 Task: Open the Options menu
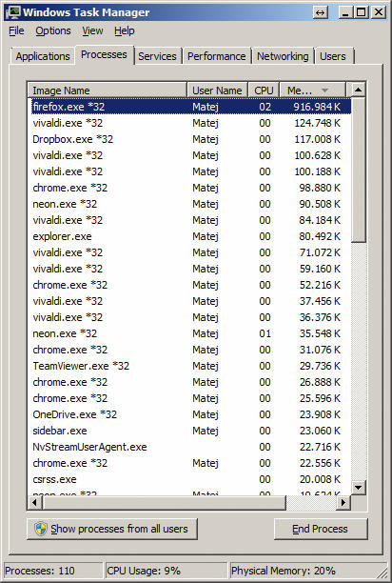click(53, 30)
